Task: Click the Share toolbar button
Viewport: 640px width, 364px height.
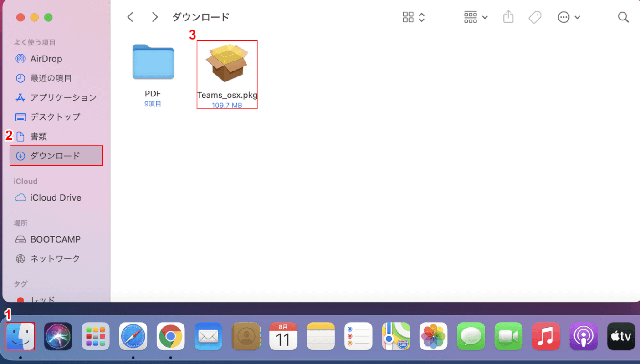Action: tap(508, 17)
